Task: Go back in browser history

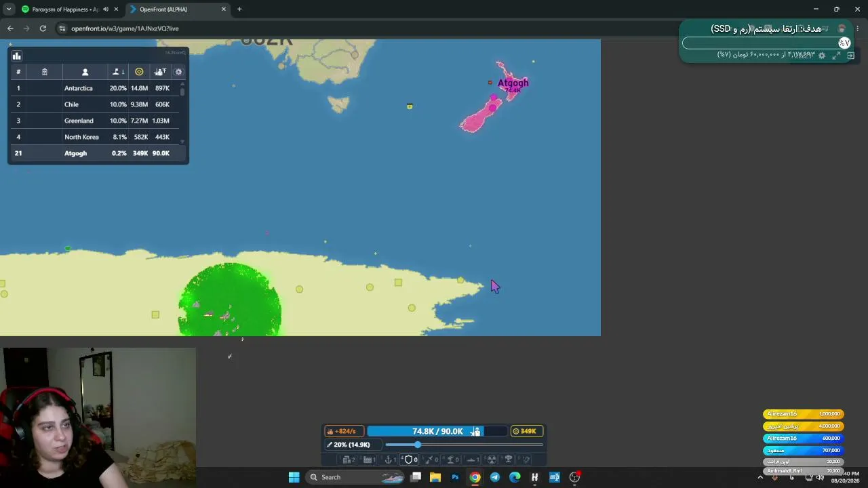Action: [10, 28]
